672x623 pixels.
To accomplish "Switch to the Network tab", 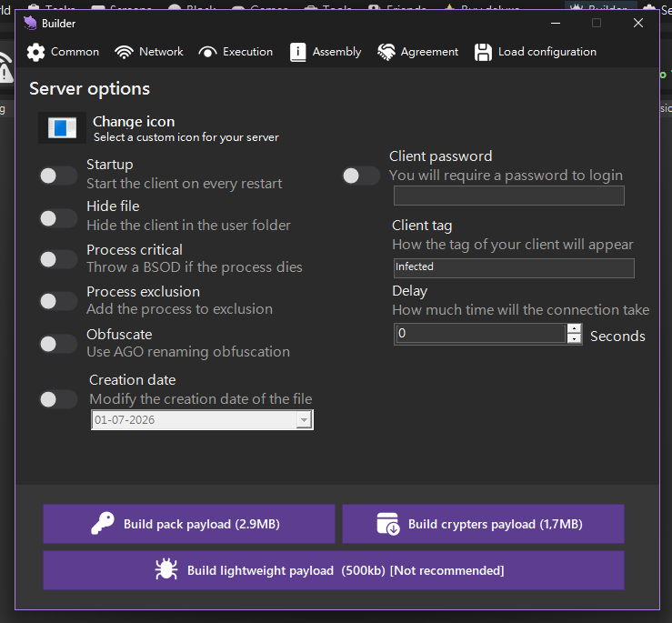I will click(x=149, y=52).
